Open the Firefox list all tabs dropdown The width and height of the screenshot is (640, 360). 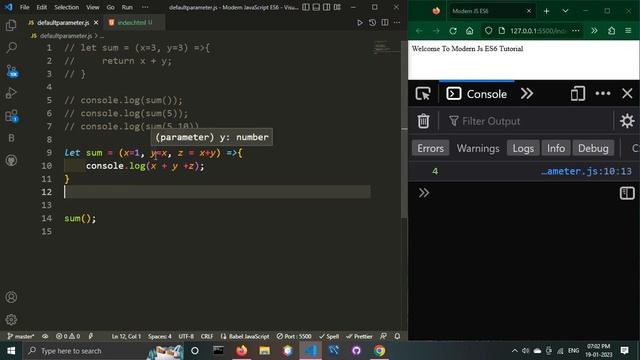[565, 11]
